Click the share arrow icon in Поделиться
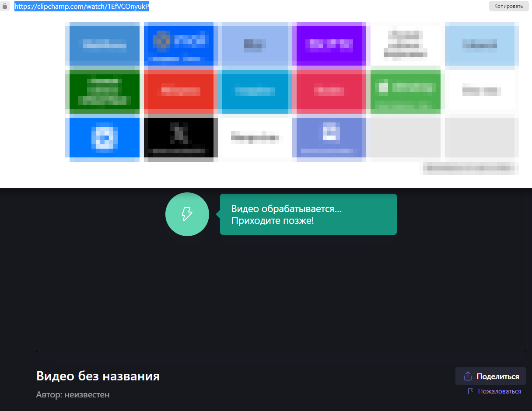This screenshot has height=411, width=532. pyautogui.click(x=467, y=376)
